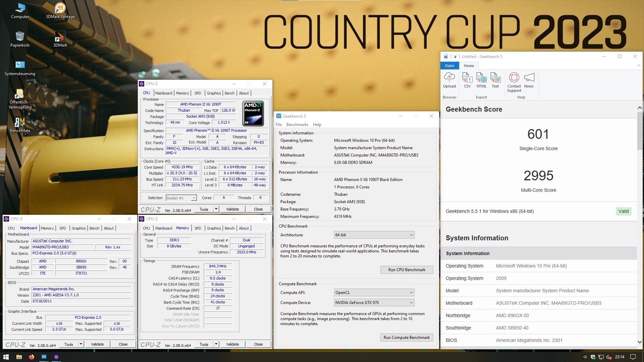Screen dimensions: 644x362
Task: Click Geekbench results scrollbar up arrow
Action: (x=640, y=108)
